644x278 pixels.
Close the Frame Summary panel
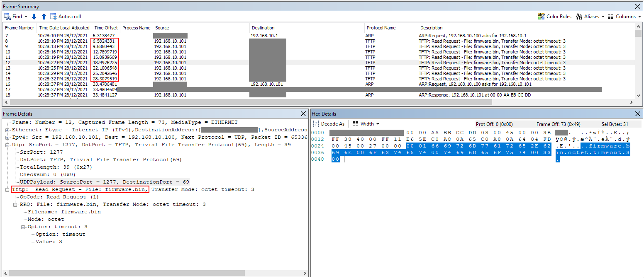[x=638, y=7]
